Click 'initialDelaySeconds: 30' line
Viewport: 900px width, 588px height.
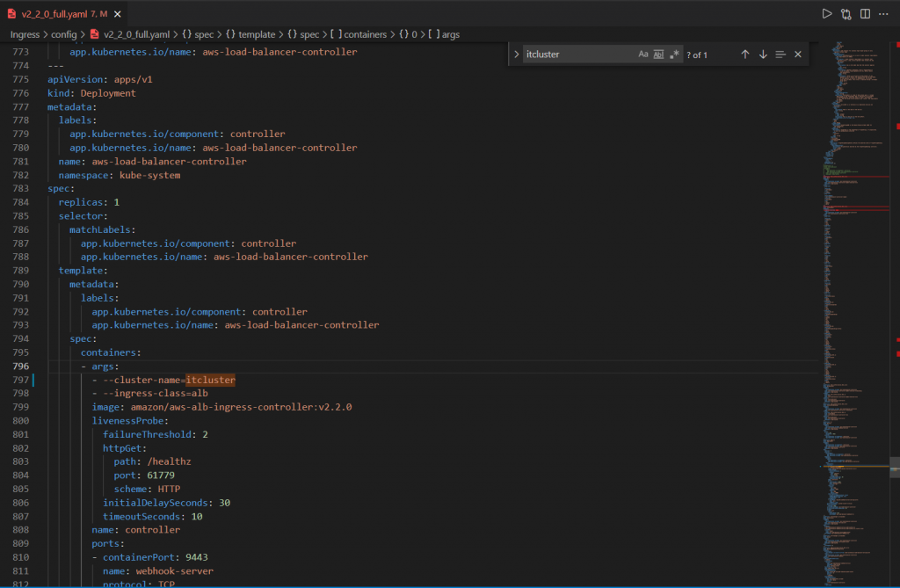tap(166, 503)
